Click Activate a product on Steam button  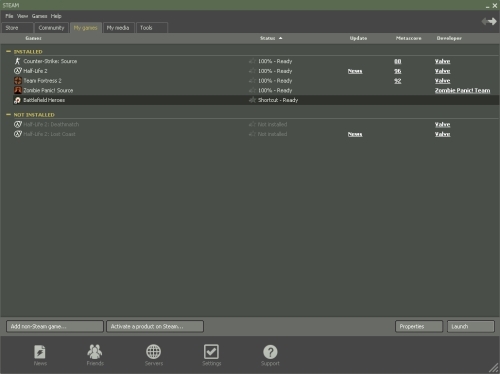point(155,326)
